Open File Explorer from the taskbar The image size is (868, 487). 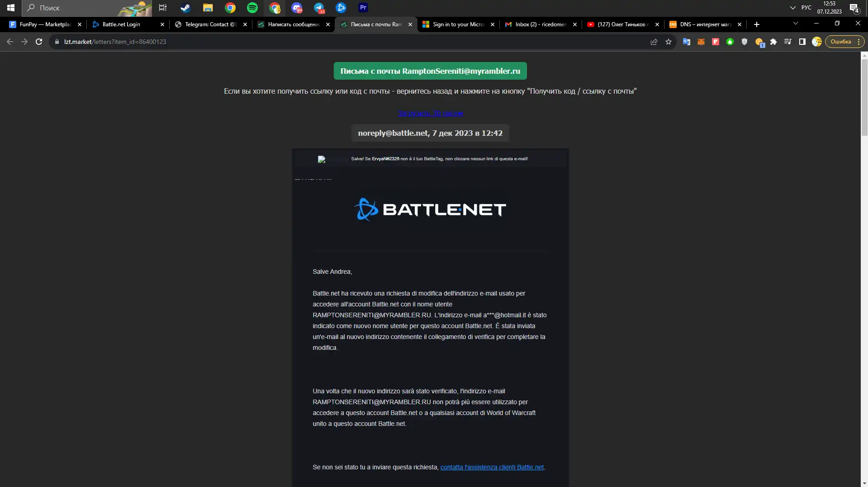208,8
